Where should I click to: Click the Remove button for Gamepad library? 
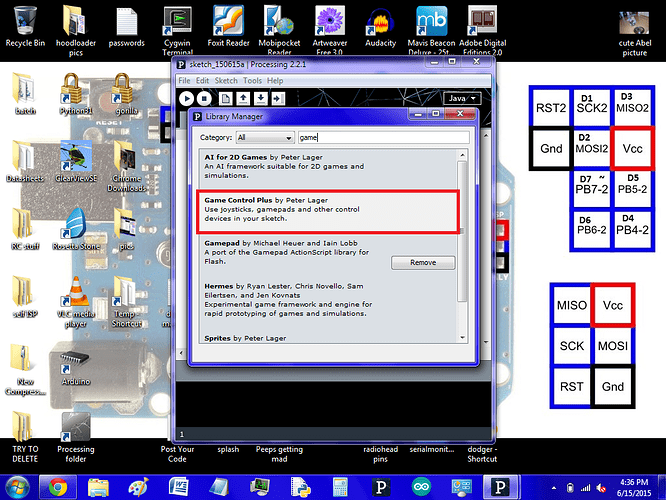click(423, 263)
